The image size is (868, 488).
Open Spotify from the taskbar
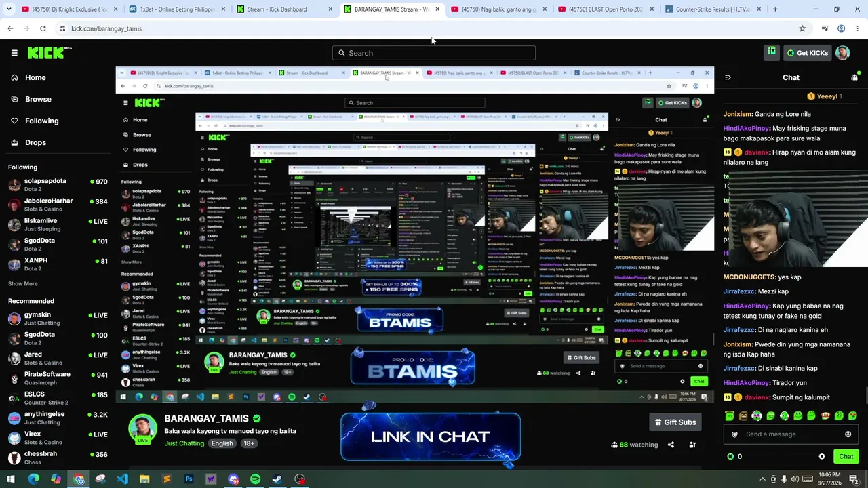coord(255,479)
